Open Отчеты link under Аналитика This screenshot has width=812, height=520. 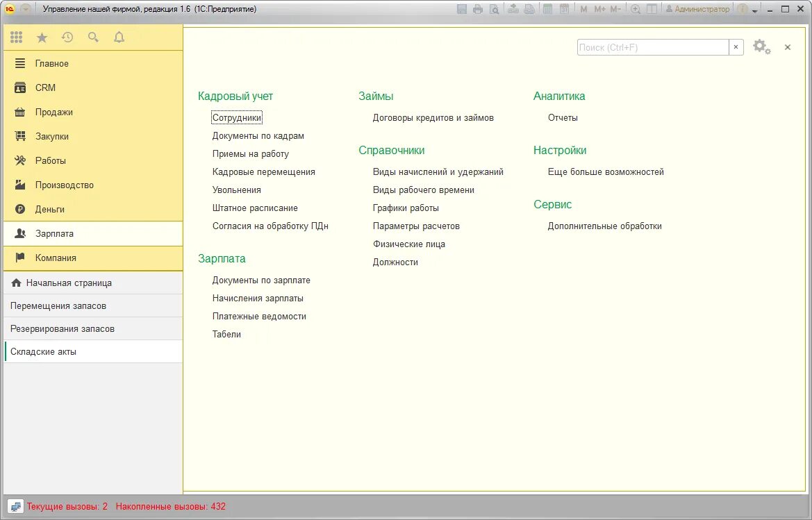(563, 117)
